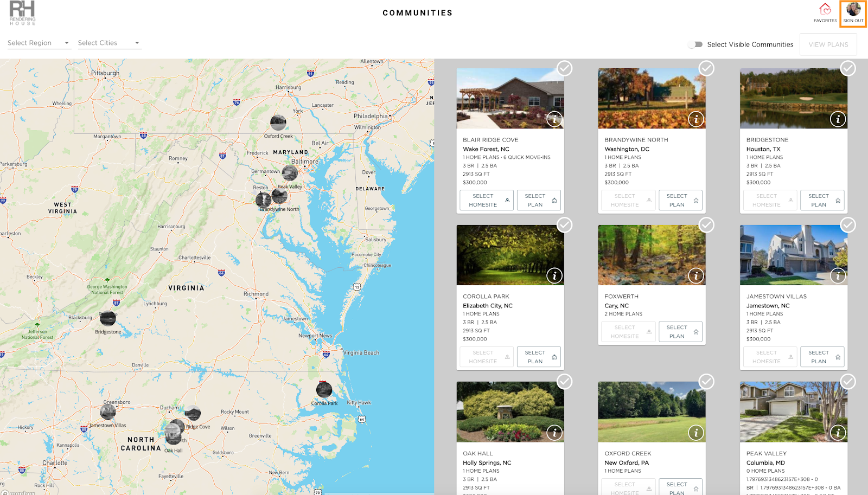The height and width of the screenshot is (495, 868).
Task: Select the Jamestown Villas map marker
Action: coord(108,412)
